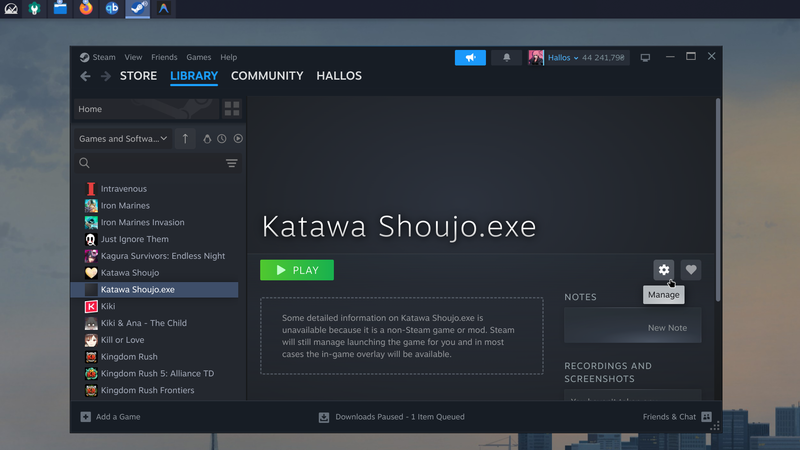Screen dimensions: 800x450
Task: Go back with the left arrow
Action: pyautogui.click(x=85, y=76)
